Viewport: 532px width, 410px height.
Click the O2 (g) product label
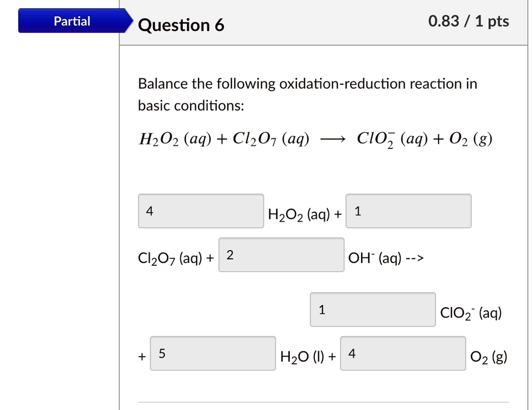[x=487, y=356]
